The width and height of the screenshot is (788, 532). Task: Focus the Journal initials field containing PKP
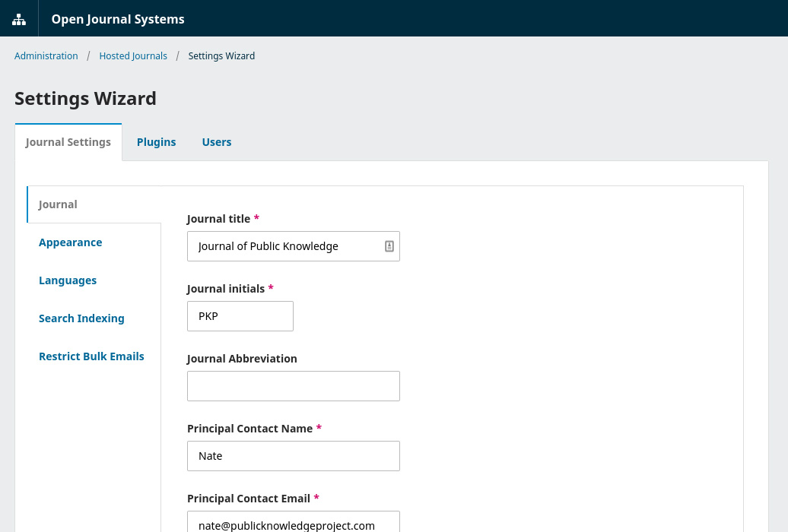coord(240,316)
